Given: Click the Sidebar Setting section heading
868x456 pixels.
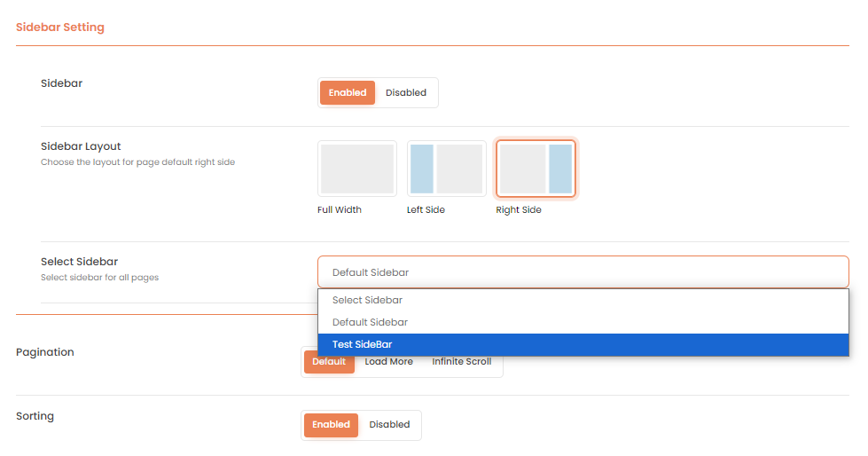Looking at the screenshot, I should [60, 28].
